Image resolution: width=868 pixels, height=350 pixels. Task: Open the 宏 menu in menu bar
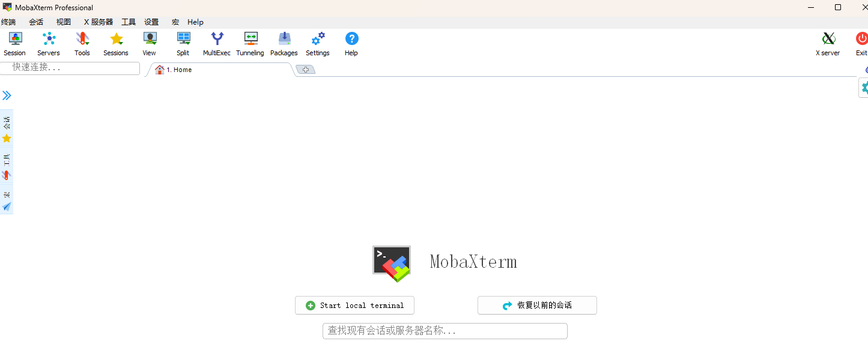175,22
